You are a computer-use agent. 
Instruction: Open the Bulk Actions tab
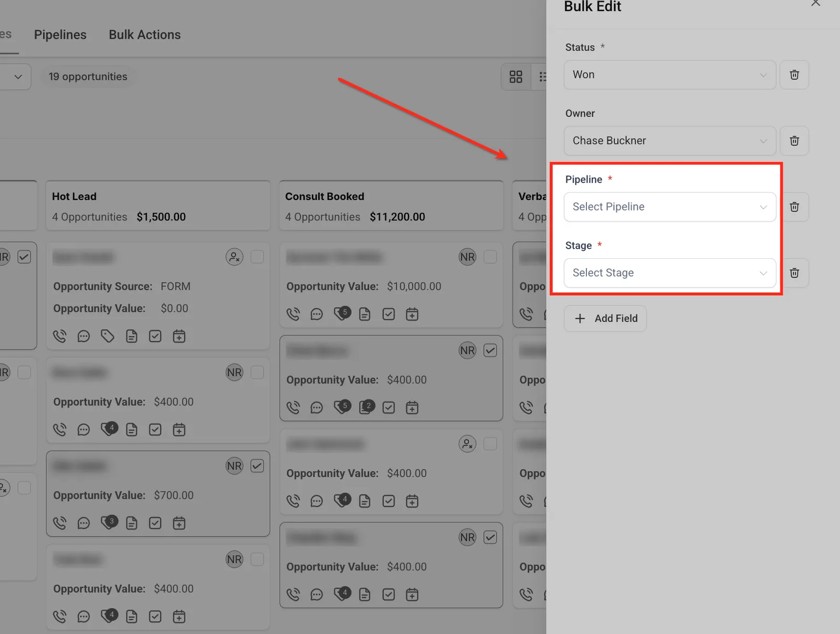tap(145, 35)
